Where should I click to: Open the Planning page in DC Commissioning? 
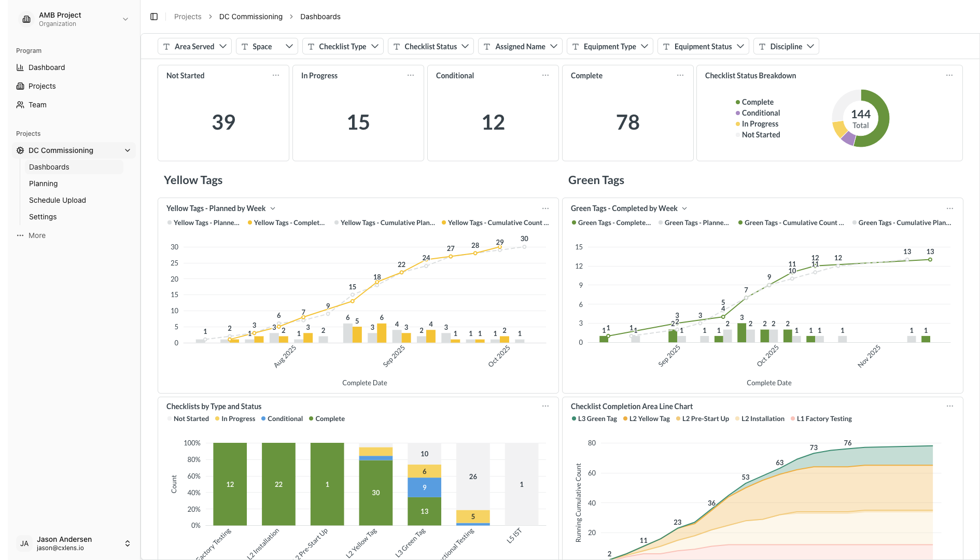tap(43, 184)
